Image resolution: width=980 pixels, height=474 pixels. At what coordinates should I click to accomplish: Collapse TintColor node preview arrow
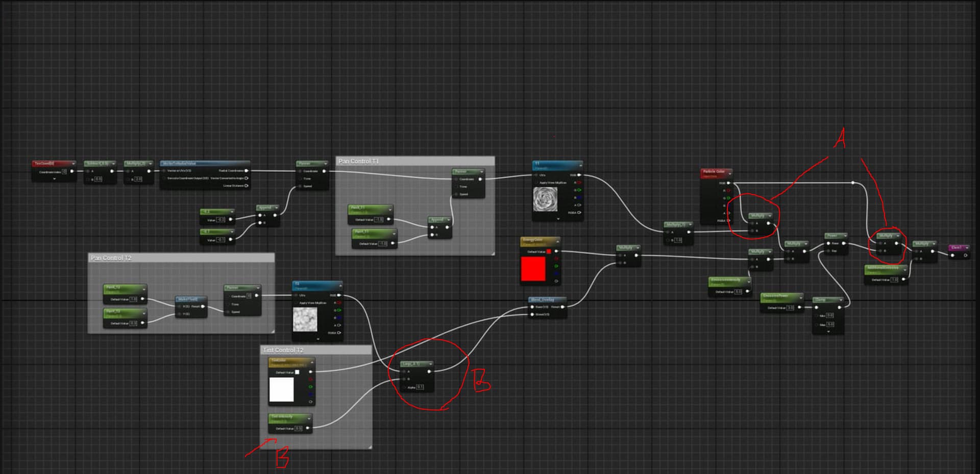[x=312, y=362]
